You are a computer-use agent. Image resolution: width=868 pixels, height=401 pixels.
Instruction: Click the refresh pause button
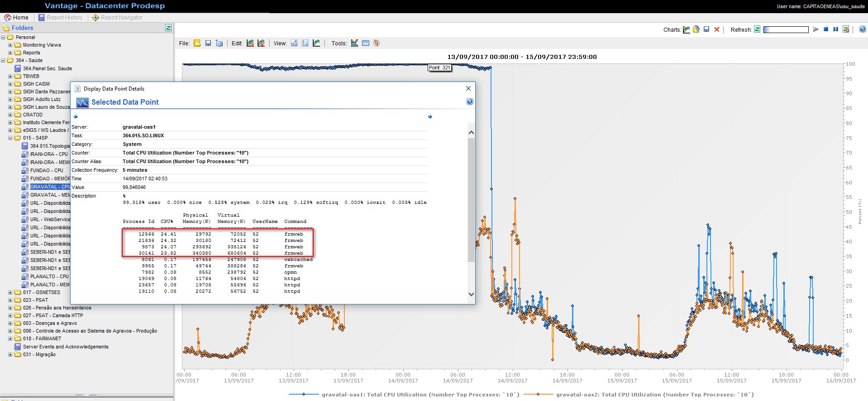tap(836, 29)
